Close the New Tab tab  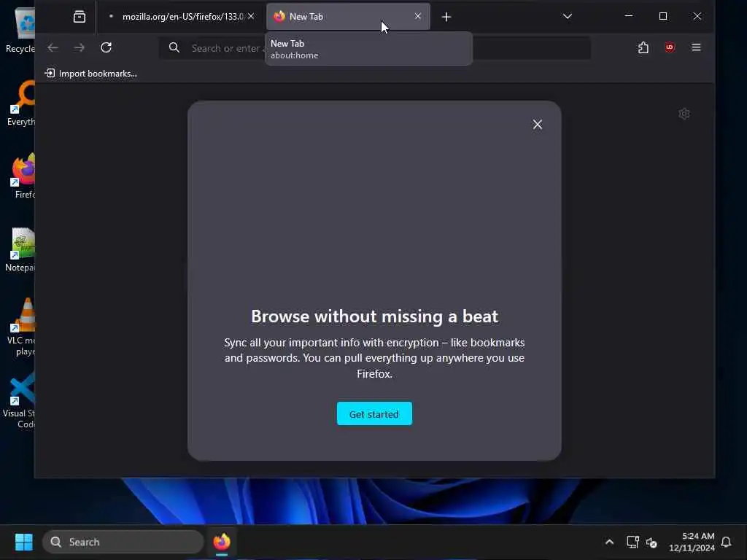click(x=418, y=16)
